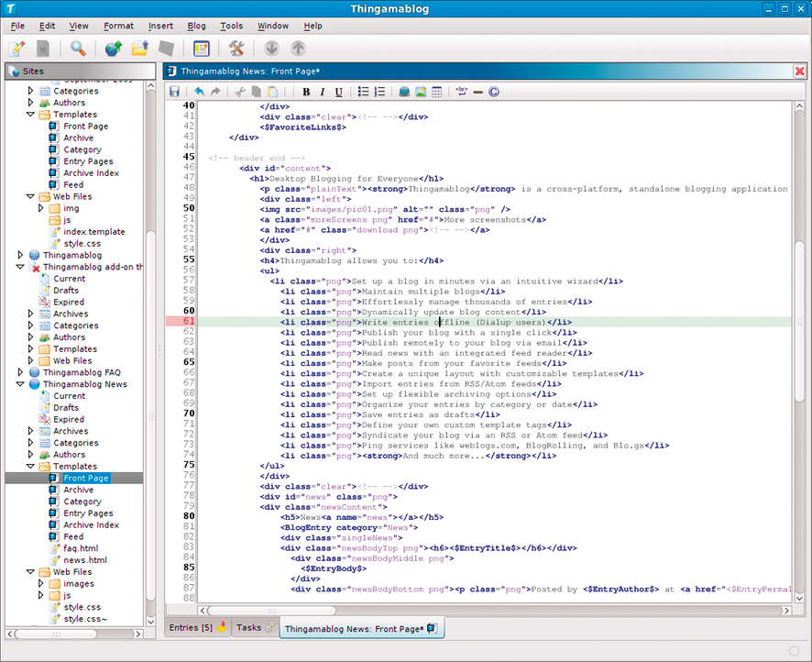The width and height of the screenshot is (812, 662).
Task: Click the Sites tree vertical scrollbar thumb
Action: tap(150, 414)
